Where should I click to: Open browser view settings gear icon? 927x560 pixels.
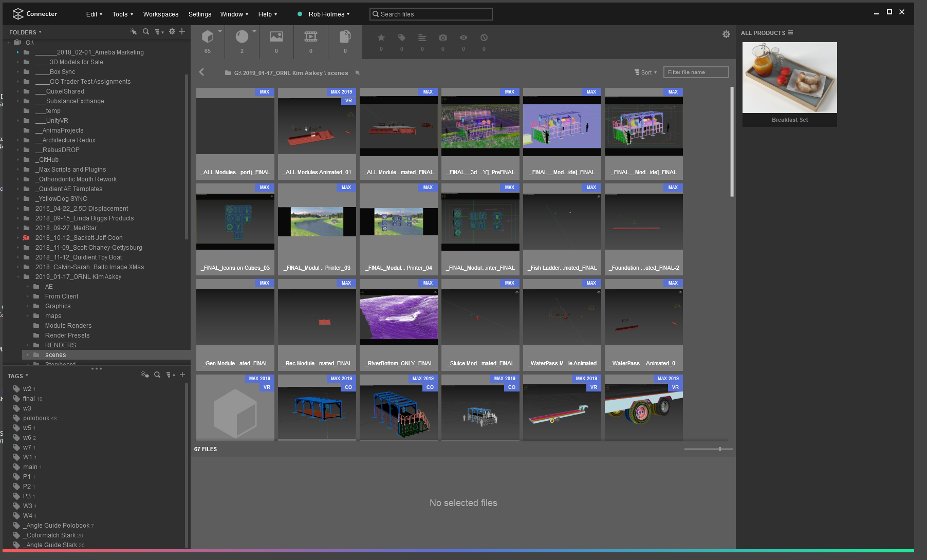726,34
